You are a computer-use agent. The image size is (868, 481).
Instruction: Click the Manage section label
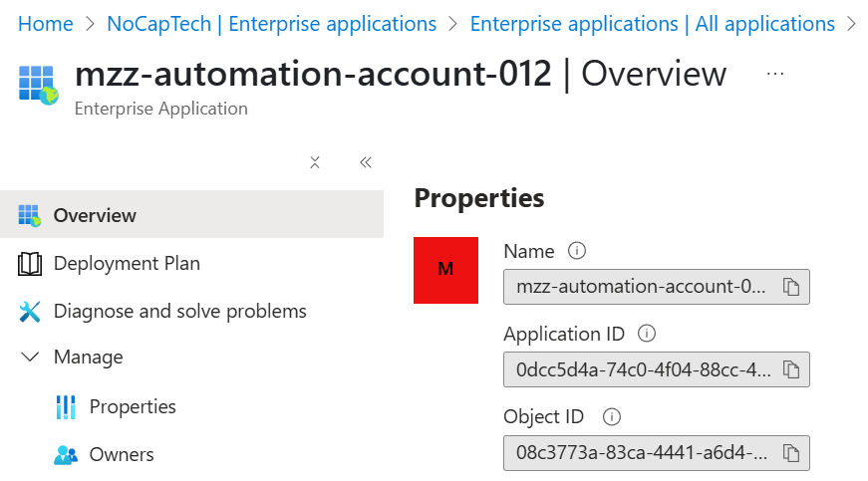coord(88,358)
